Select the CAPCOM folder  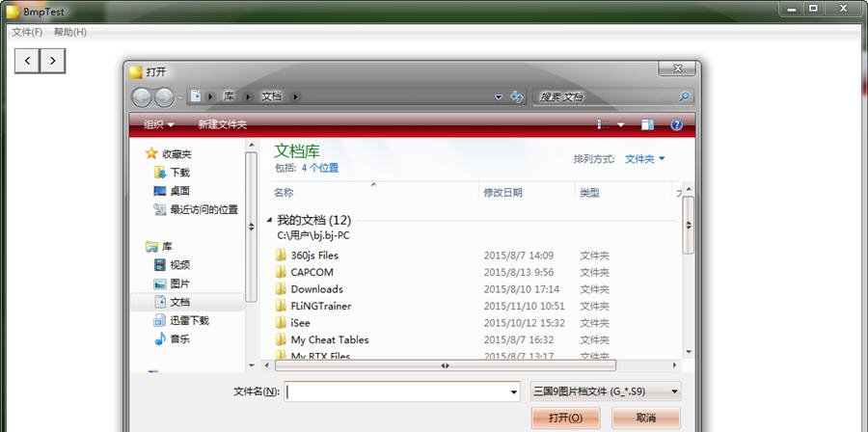pos(312,272)
